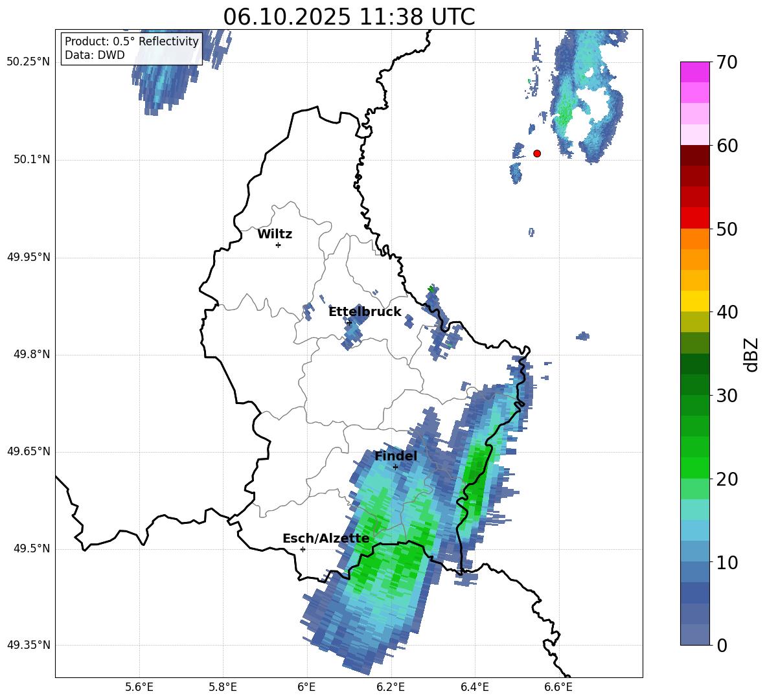Click the Wiltz city label
Image resolution: width=767 pixels, height=700 pixels.
pos(275,234)
